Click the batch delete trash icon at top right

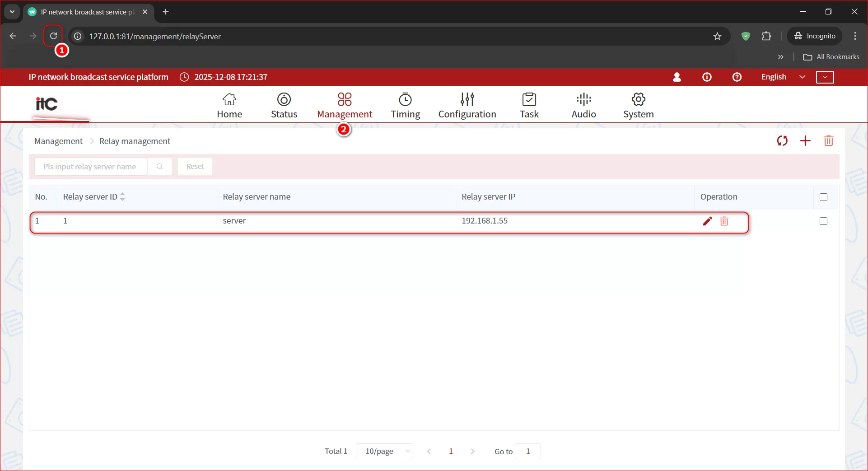tap(828, 141)
